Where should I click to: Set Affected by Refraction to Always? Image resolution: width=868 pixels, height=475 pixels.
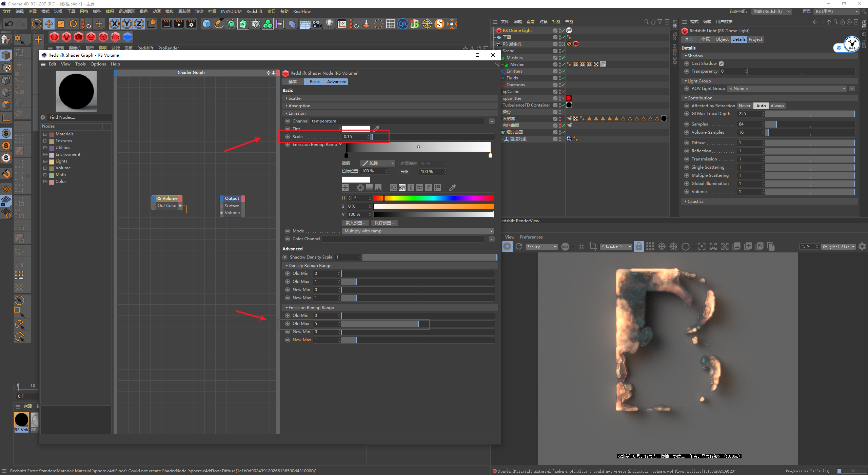coord(777,106)
